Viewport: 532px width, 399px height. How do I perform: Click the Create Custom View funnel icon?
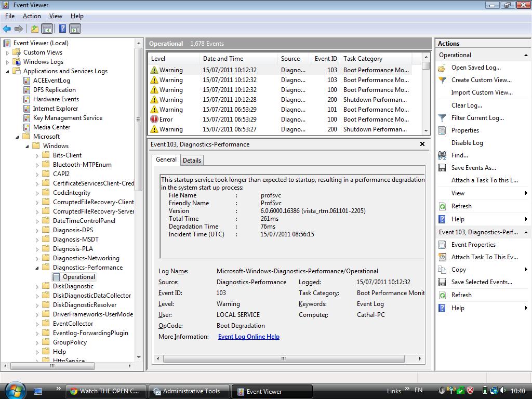click(x=442, y=80)
